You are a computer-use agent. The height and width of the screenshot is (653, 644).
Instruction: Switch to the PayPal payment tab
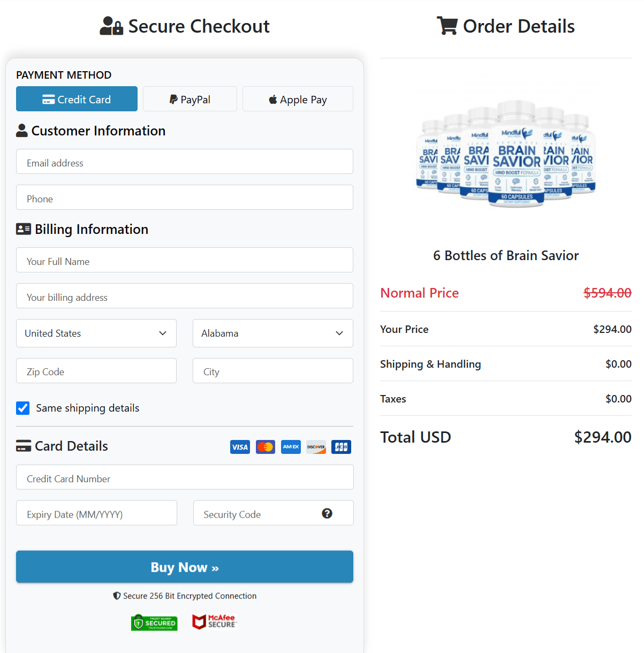pos(190,98)
